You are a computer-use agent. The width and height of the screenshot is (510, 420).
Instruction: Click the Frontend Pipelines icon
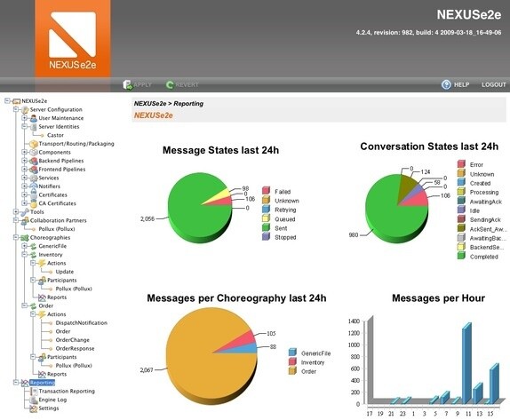click(x=34, y=170)
